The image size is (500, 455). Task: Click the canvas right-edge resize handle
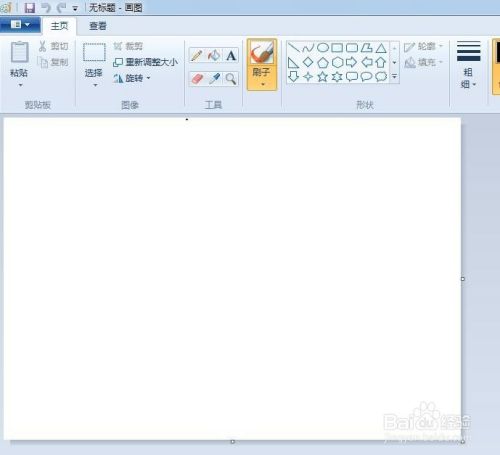[463, 279]
